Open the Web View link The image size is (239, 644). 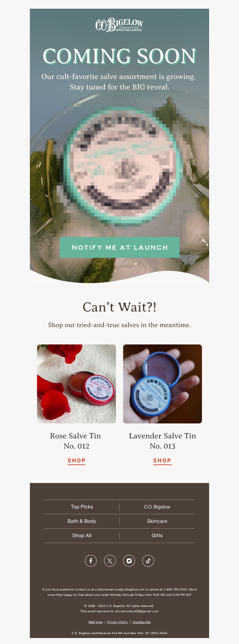point(96,622)
